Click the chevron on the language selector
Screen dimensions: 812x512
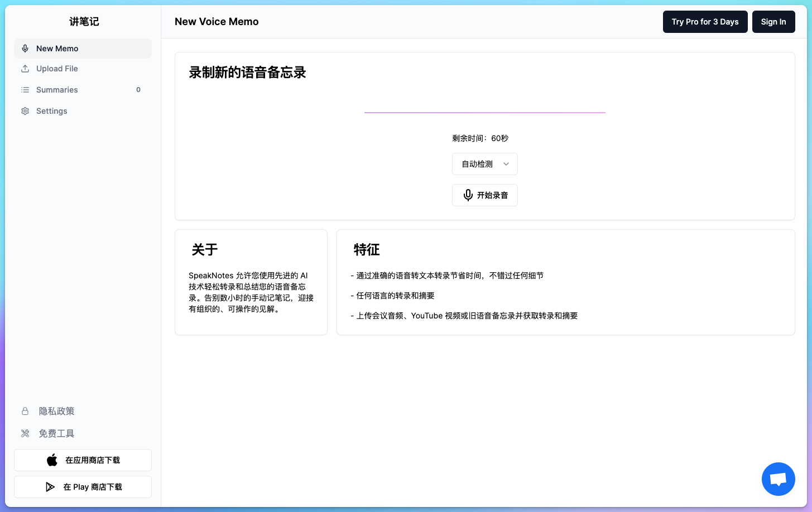tap(506, 164)
